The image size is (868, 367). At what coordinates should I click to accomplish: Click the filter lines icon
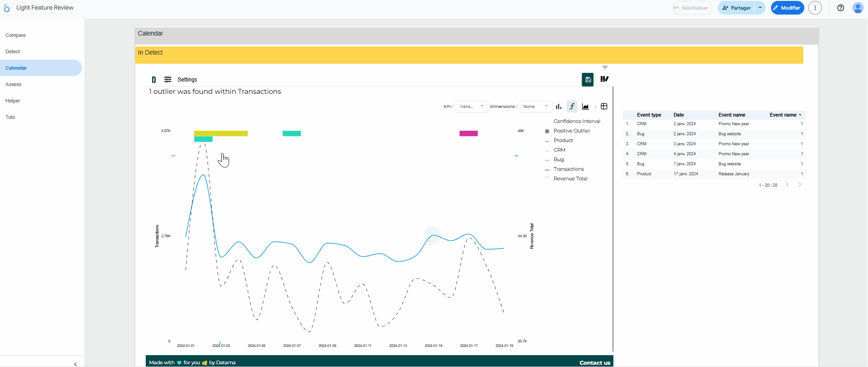(605, 67)
